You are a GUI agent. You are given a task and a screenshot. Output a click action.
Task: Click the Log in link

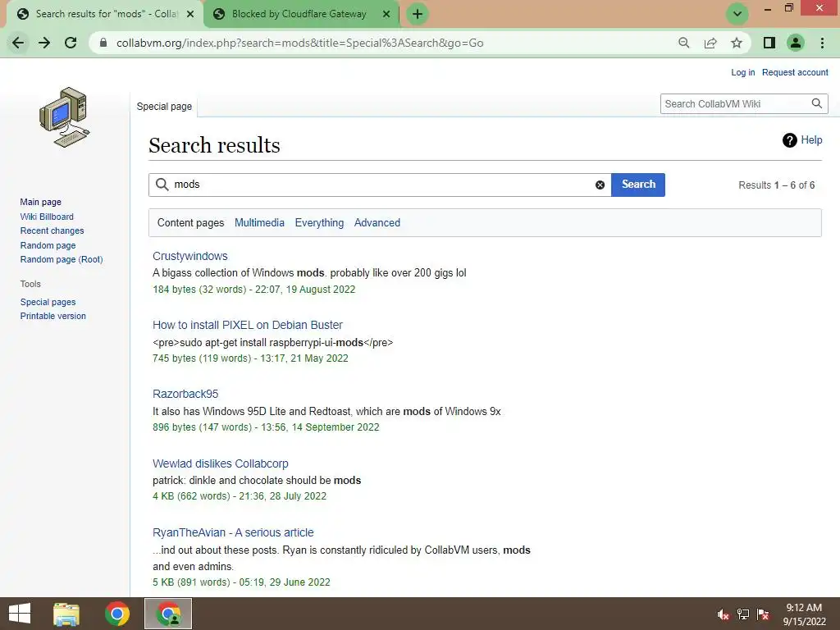tap(743, 72)
